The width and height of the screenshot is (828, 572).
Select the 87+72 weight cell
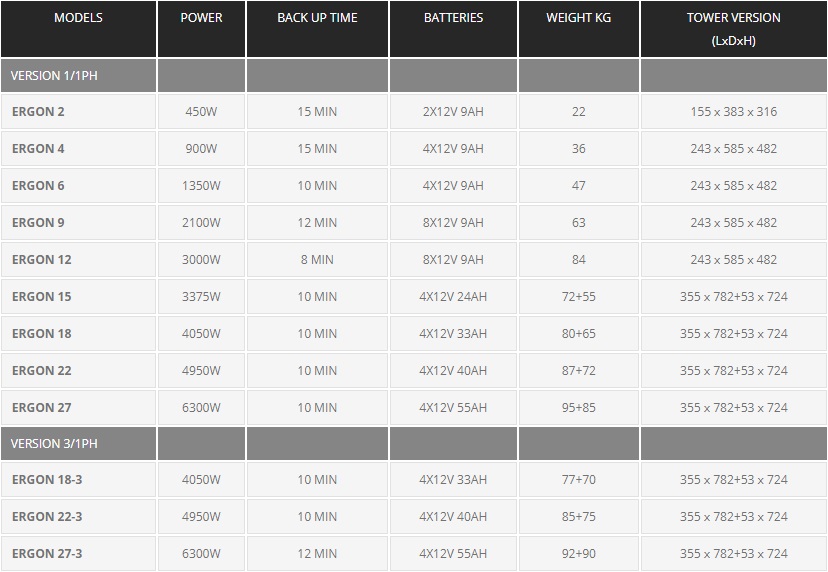coord(579,371)
